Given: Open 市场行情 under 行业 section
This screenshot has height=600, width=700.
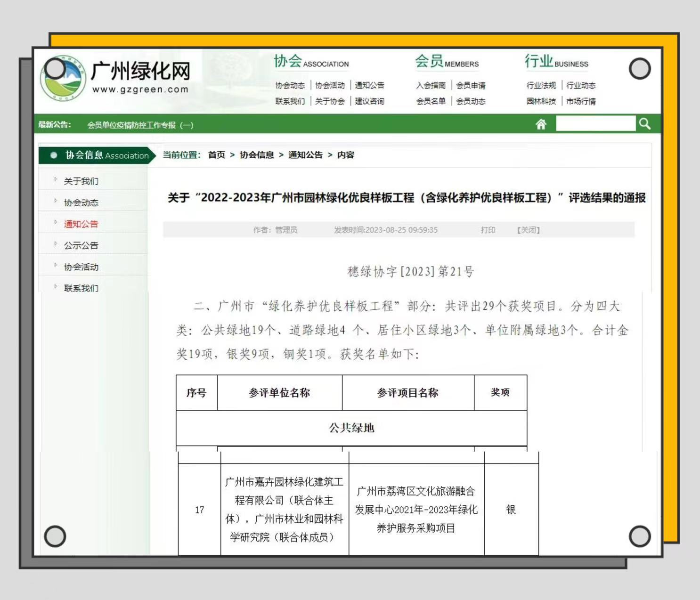Looking at the screenshot, I should pyautogui.click(x=581, y=101).
